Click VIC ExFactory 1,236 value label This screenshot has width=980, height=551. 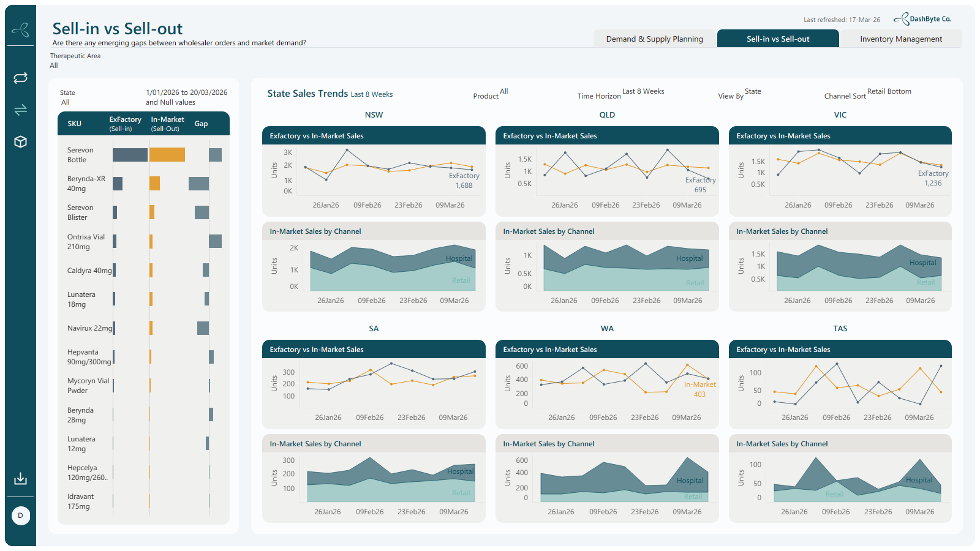coord(933,178)
